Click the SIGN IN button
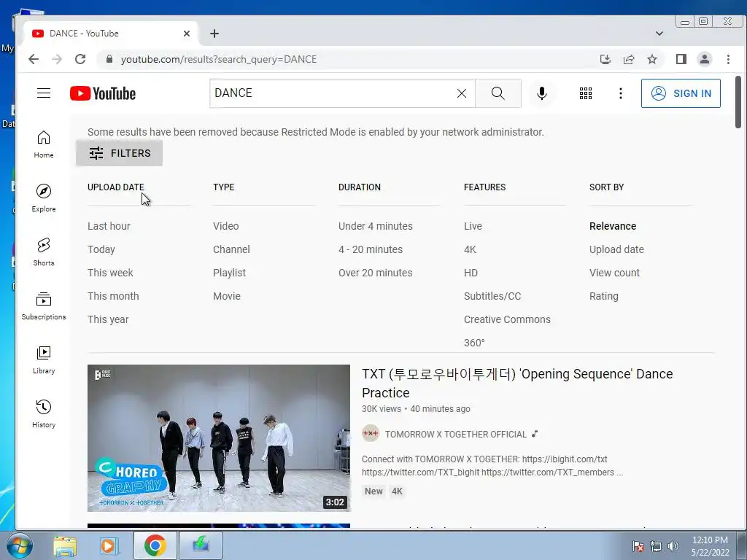747x560 pixels. click(x=681, y=93)
